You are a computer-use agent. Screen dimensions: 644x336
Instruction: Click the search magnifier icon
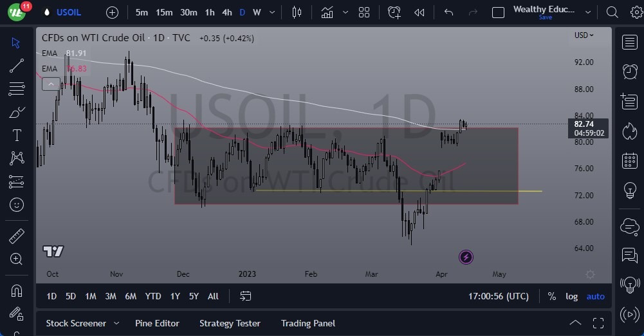pyautogui.click(x=612, y=12)
